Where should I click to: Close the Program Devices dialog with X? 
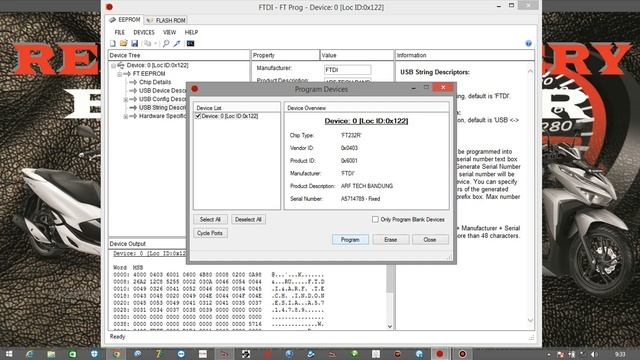click(x=443, y=87)
